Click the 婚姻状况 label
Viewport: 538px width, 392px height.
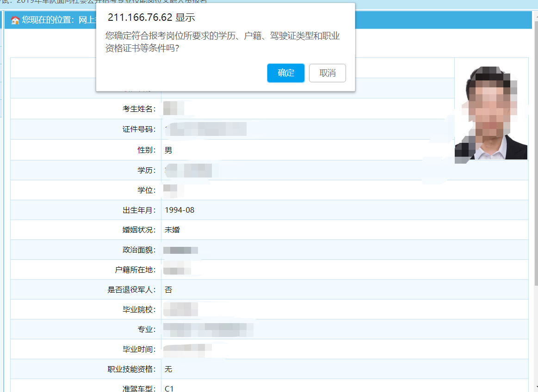pyautogui.click(x=139, y=230)
